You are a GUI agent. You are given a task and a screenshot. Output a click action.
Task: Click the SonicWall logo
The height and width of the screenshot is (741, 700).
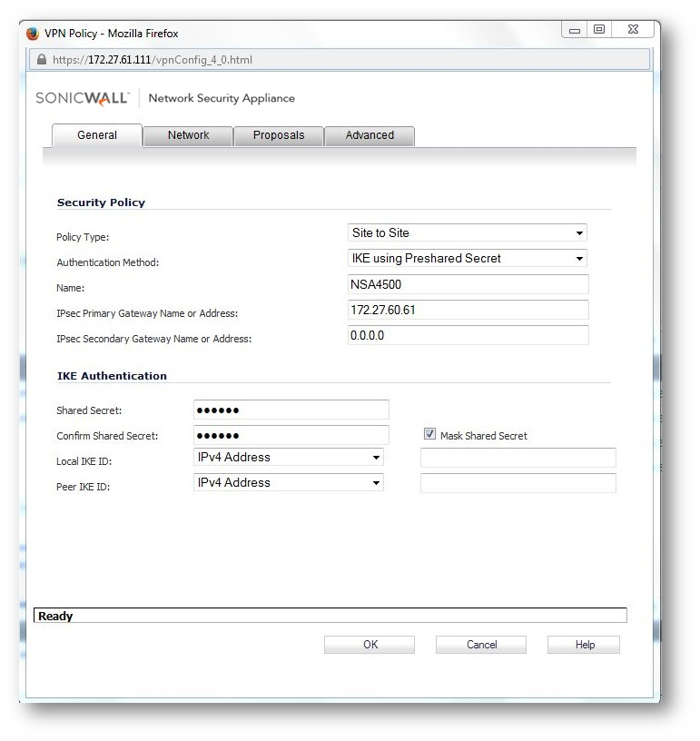[82, 98]
